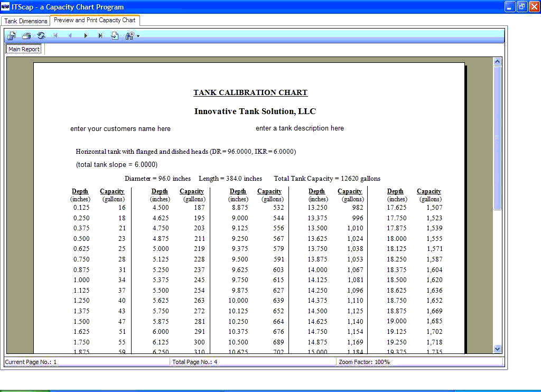Click the '(total tank slope = 6.0000)' text
This screenshot has width=541, height=392.
point(117,165)
